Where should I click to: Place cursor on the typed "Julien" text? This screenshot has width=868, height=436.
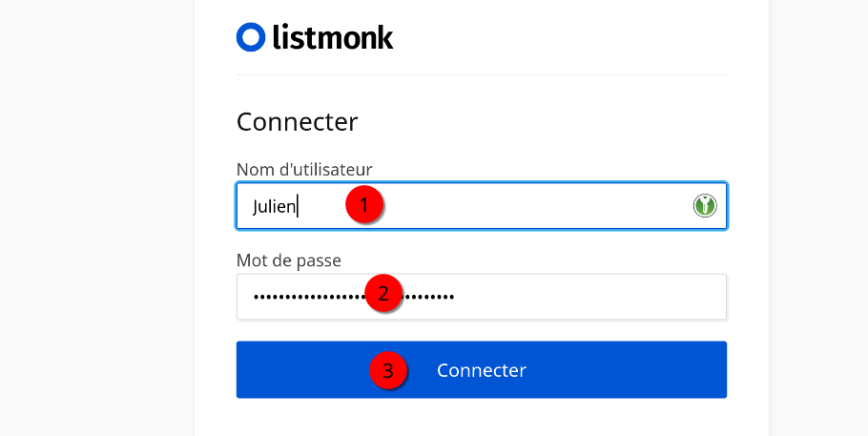(x=275, y=206)
